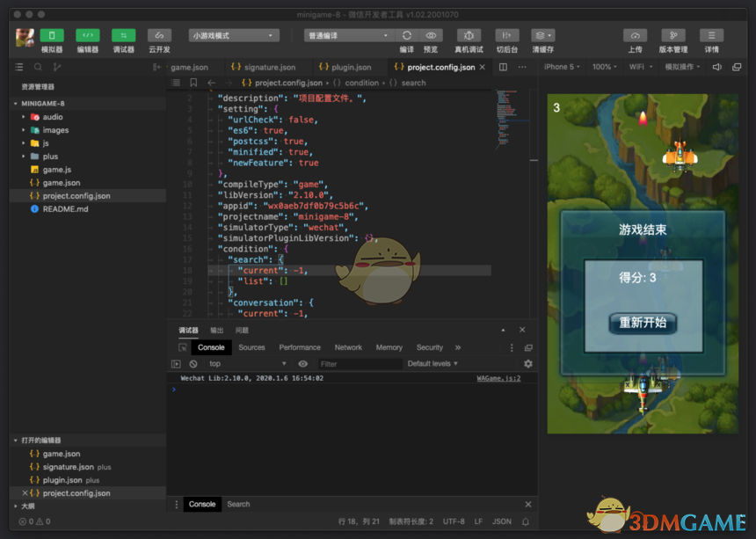Open the Network devtools tab
The width and height of the screenshot is (756, 539).
point(348,347)
